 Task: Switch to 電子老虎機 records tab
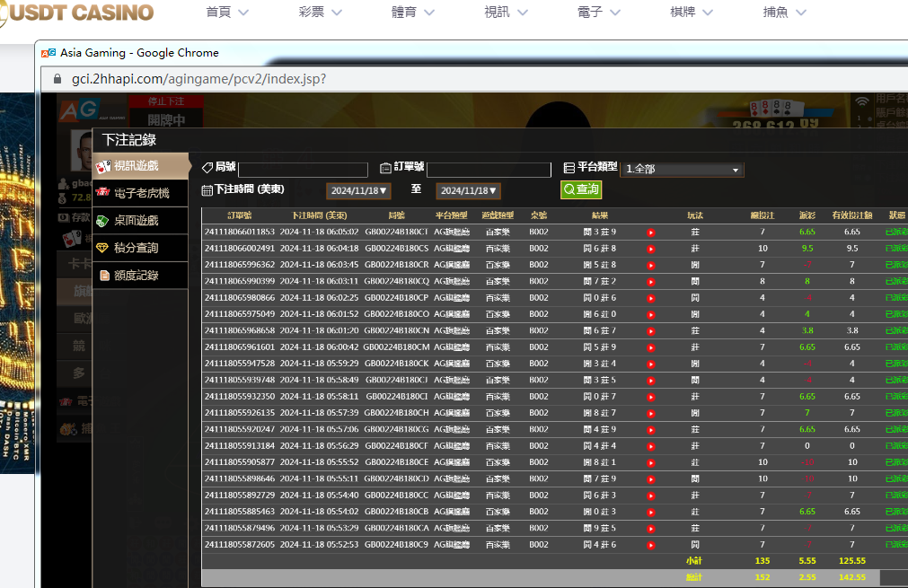141,193
